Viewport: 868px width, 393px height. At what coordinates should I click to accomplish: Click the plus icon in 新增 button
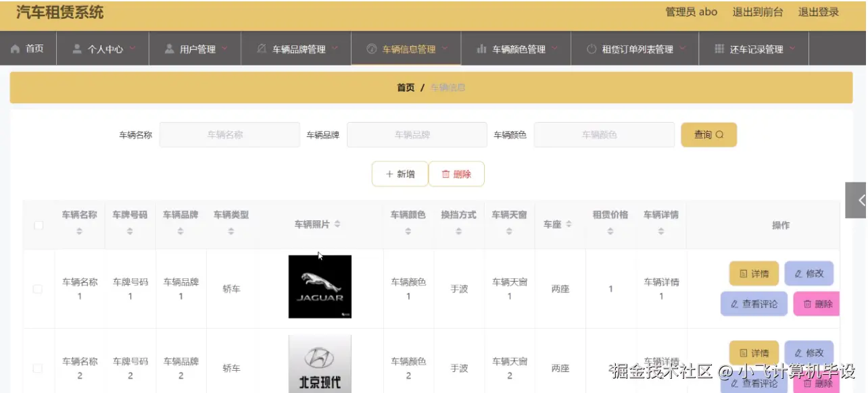pyautogui.click(x=389, y=174)
